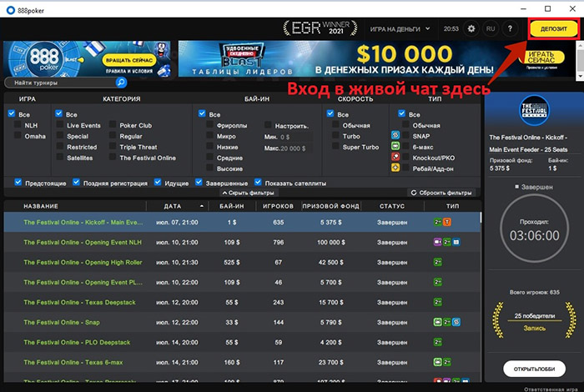Click the Макс. buy-in amount field
The image size is (584, 392).
[x=295, y=148]
